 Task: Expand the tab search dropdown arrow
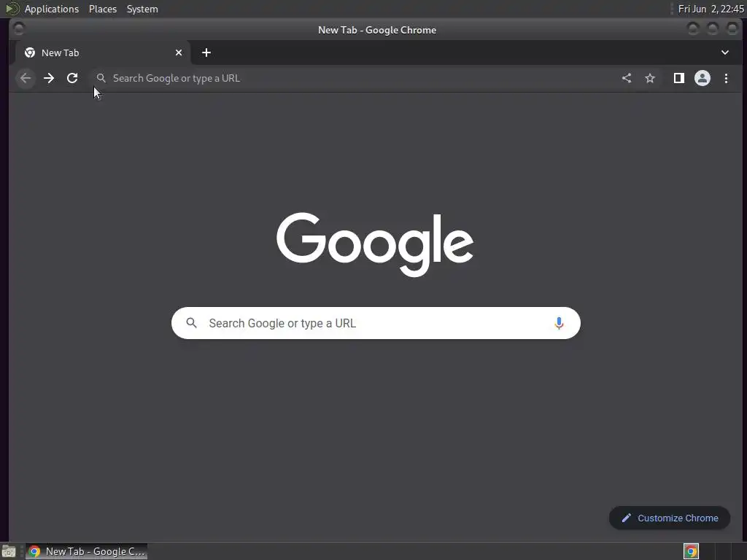tap(724, 52)
